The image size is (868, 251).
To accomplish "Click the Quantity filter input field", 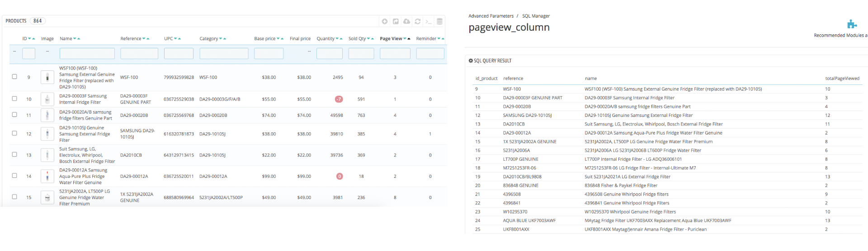I will (330, 53).
